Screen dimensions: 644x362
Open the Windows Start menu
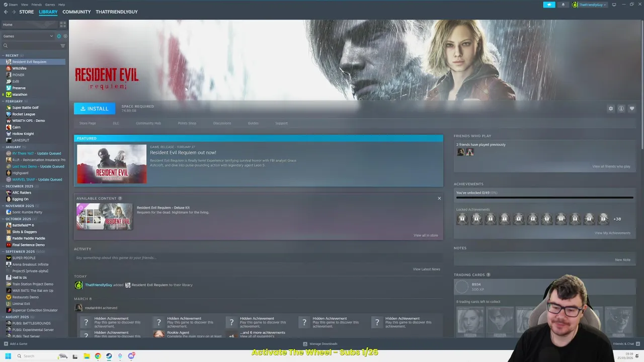tap(8, 356)
